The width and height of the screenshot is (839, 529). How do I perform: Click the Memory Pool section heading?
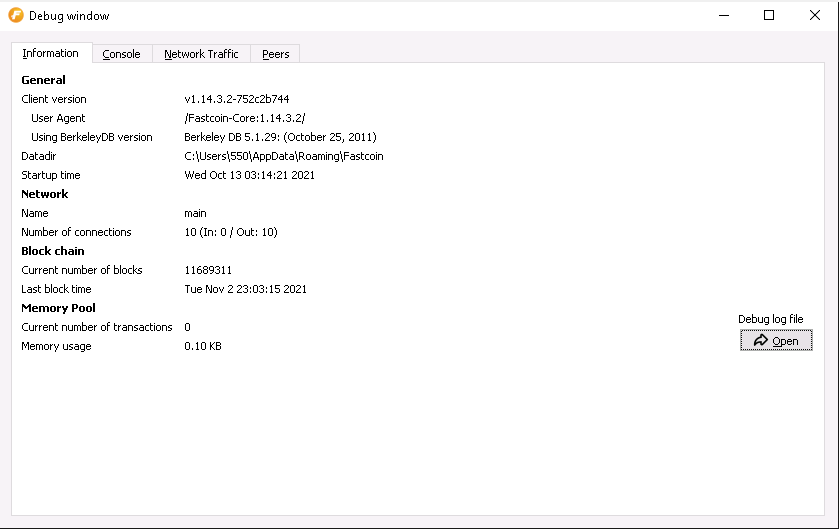pyautogui.click(x=58, y=308)
